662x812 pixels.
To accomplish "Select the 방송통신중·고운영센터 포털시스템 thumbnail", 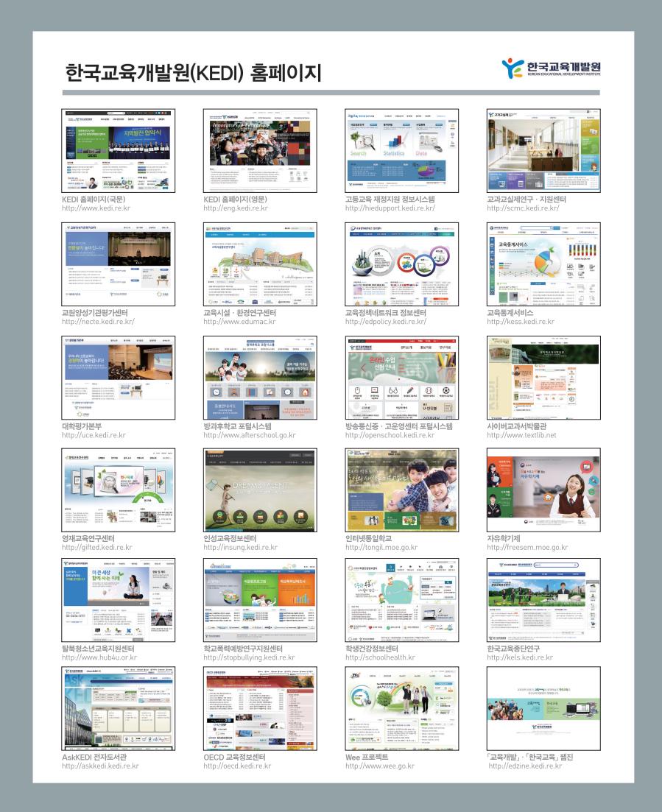I will [402, 378].
